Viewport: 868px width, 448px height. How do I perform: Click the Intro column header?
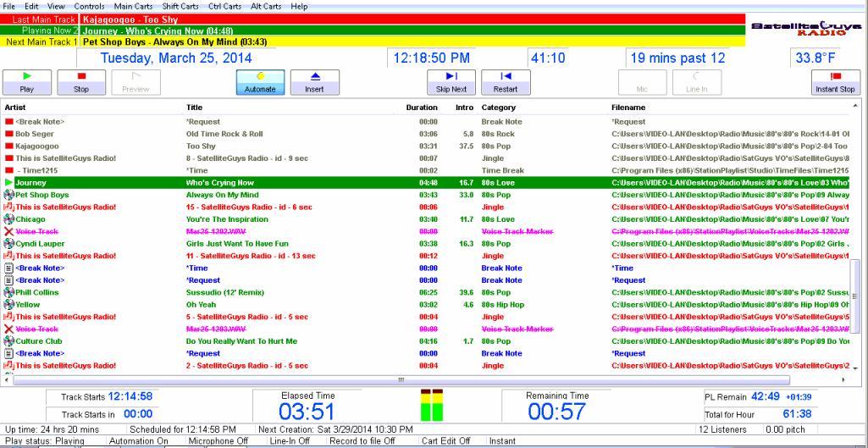[x=464, y=108]
